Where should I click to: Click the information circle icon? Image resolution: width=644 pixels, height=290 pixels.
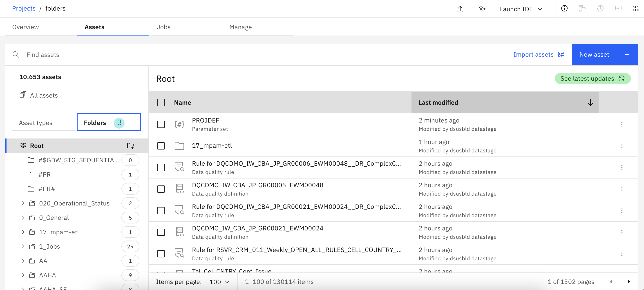pos(564,8)
